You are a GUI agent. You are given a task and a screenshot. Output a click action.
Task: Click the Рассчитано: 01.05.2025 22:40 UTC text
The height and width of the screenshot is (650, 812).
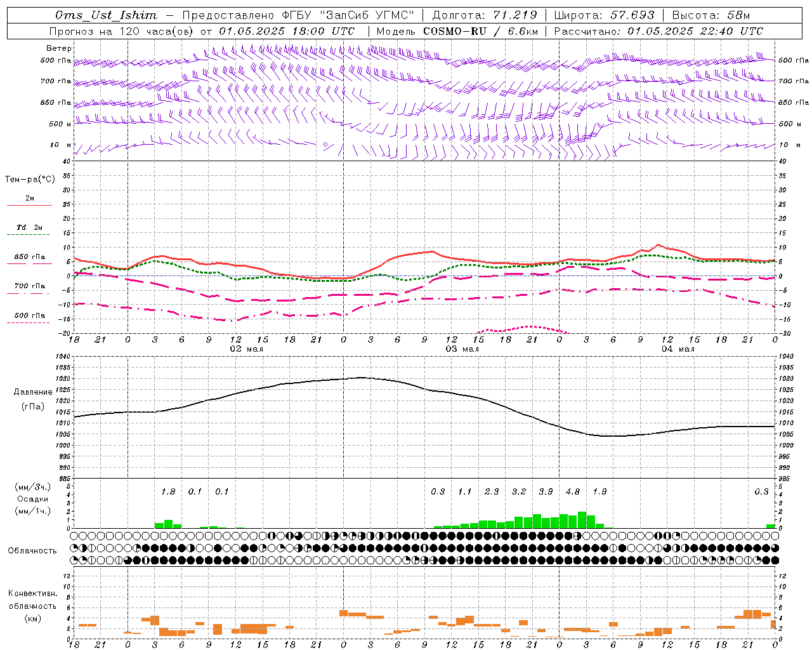click(x=658, y=31)
